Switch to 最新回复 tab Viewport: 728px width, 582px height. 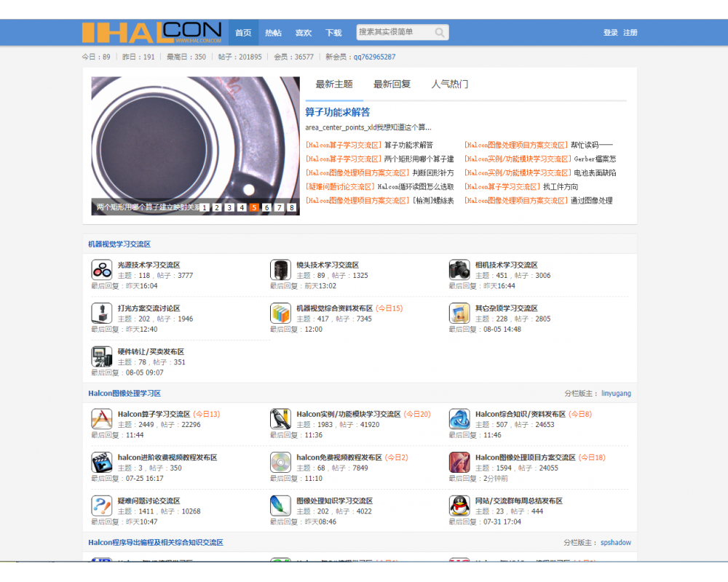click(392, 84)
